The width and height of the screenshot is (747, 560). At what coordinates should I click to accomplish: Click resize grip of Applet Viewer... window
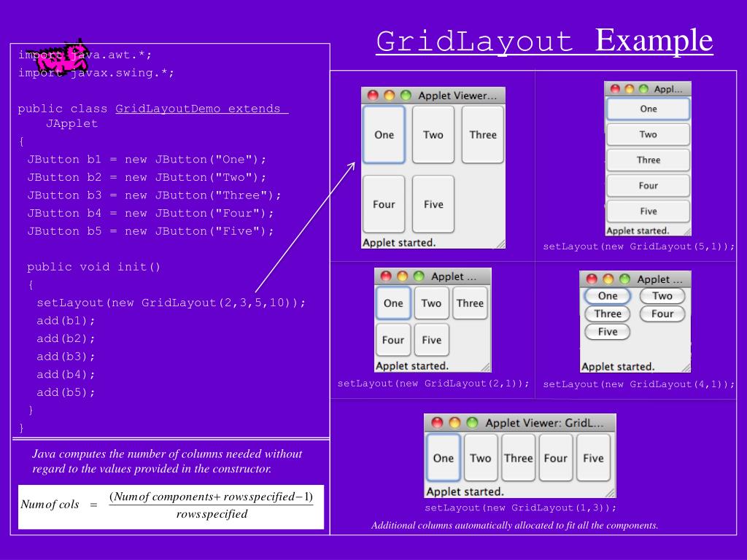coord(500,244)
